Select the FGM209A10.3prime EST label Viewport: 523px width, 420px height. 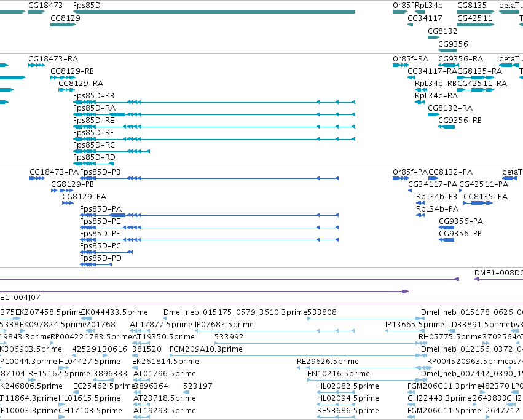click(206, 349)
